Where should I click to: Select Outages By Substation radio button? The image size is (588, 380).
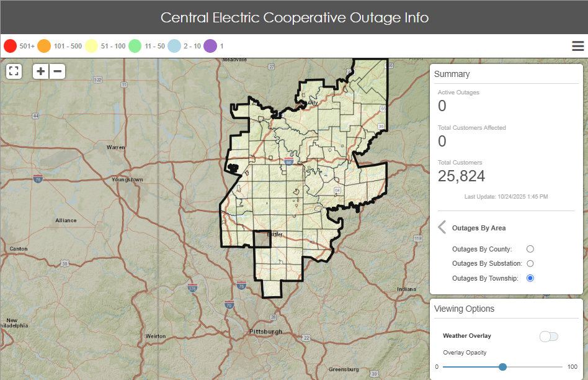pos(530,263)
